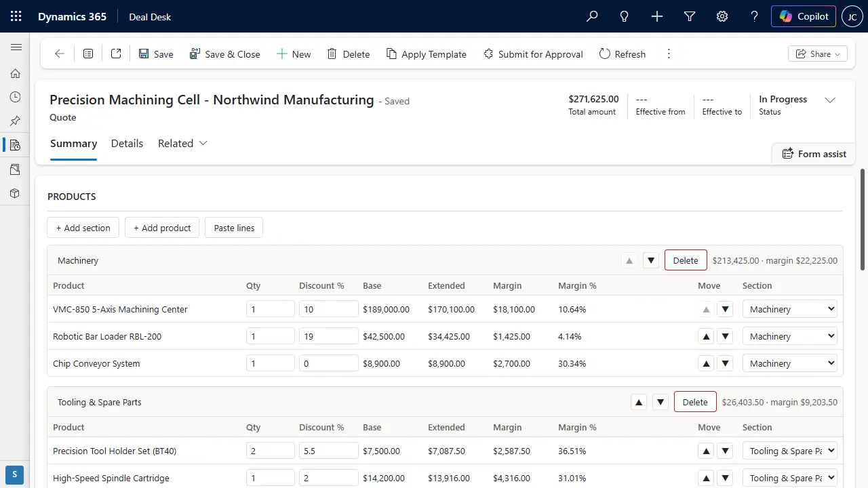Screen dimensions: 868x488
Task: Open Section dropdown for High-Speed Spindle Cartridge
Action: tap(790, 478)
